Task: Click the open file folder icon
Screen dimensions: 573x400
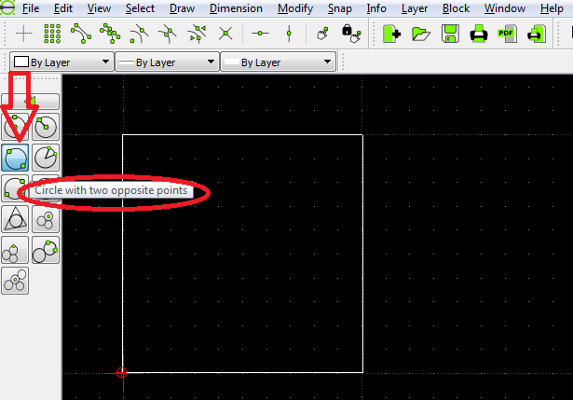Action: (x=421, y=34)
